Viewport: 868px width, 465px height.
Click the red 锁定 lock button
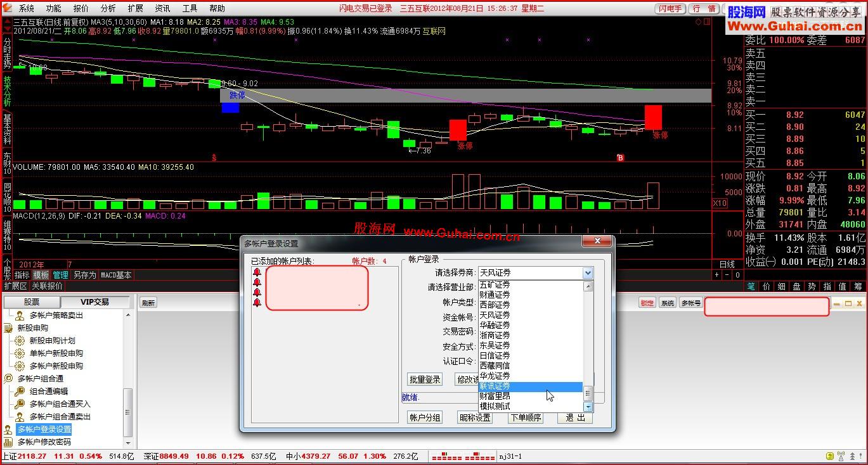click(x=647, y=303)
